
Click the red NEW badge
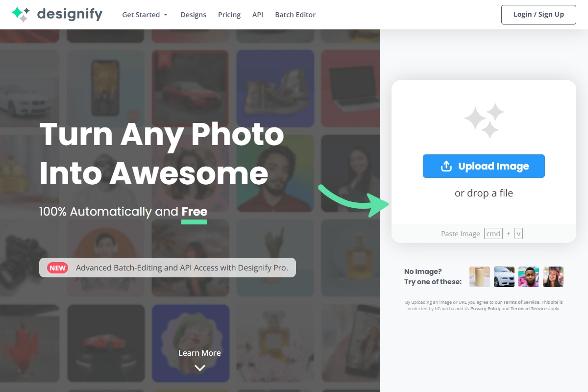(x=57, y=268)
